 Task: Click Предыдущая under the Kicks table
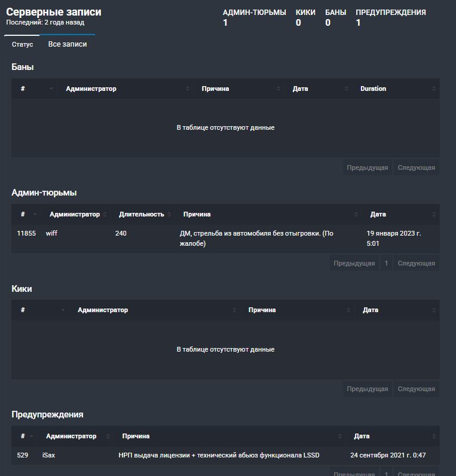click(367, 389)
